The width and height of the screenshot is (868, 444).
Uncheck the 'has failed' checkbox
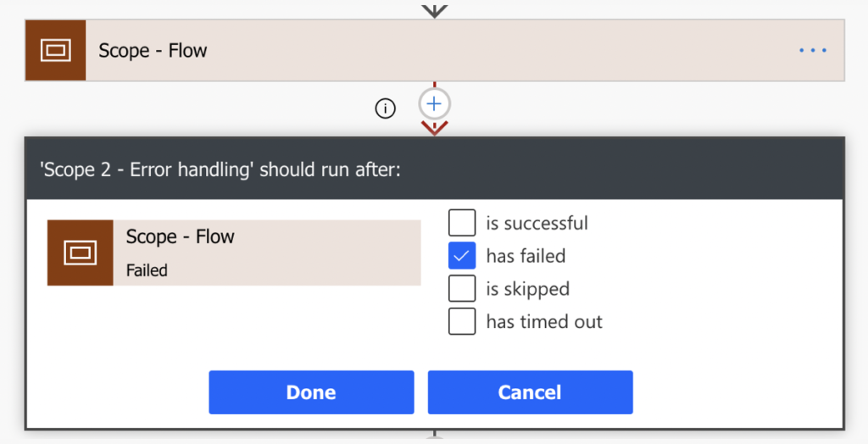pyautogui.click(x=462, y=255)
